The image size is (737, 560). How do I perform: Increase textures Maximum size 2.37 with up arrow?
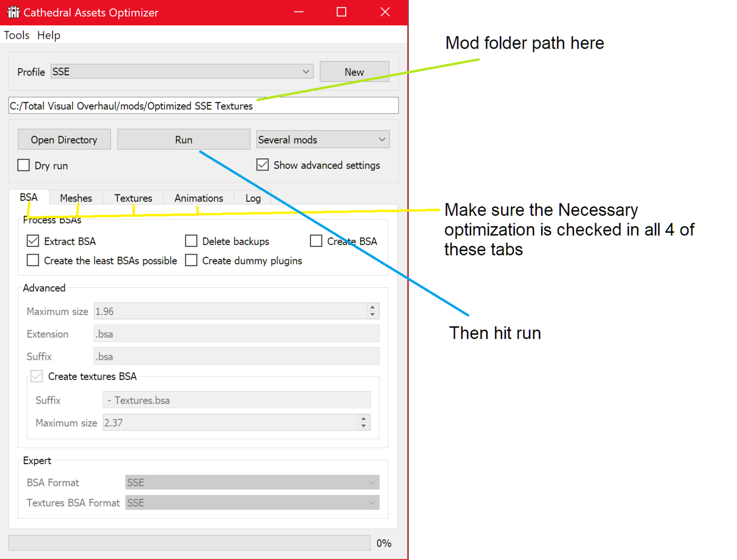364,418
